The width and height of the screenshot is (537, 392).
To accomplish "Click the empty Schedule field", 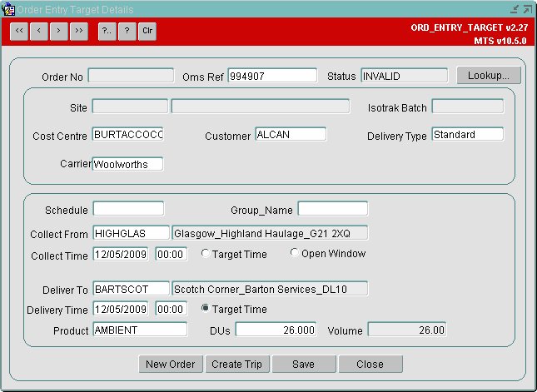I will pyautogui.click(x=128, y=209).
